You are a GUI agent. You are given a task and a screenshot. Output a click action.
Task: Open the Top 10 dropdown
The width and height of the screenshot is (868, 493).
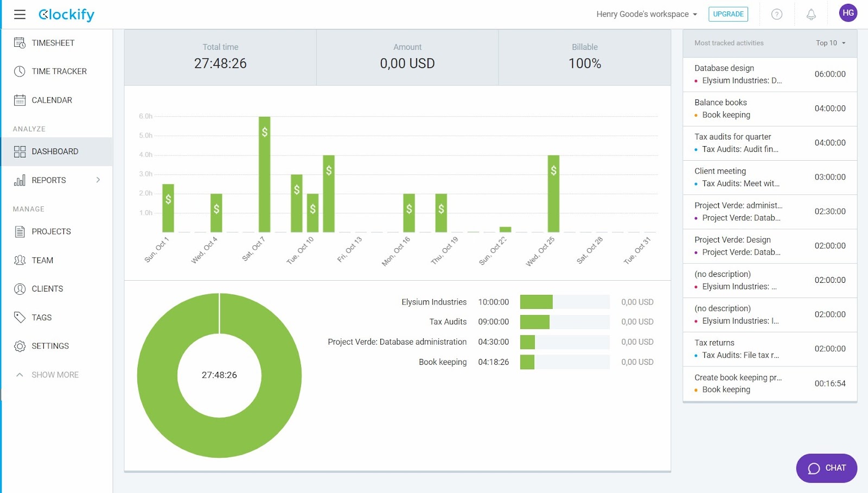click(x=830, y=43)
